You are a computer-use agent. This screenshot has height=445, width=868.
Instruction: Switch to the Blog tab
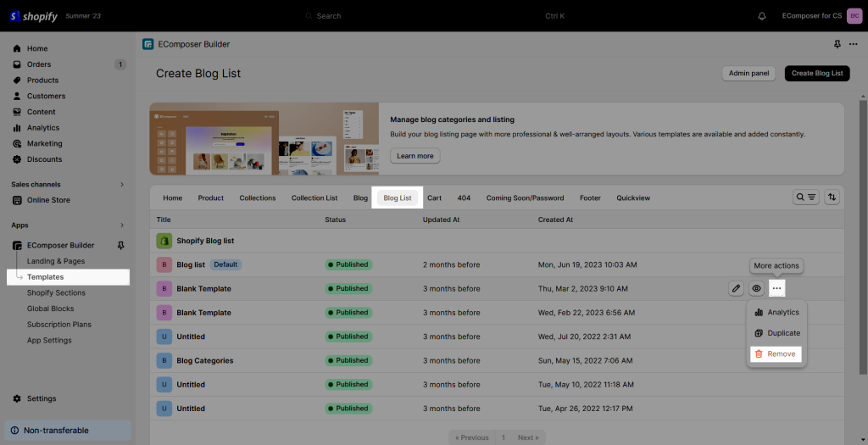(x=360, y=197)
